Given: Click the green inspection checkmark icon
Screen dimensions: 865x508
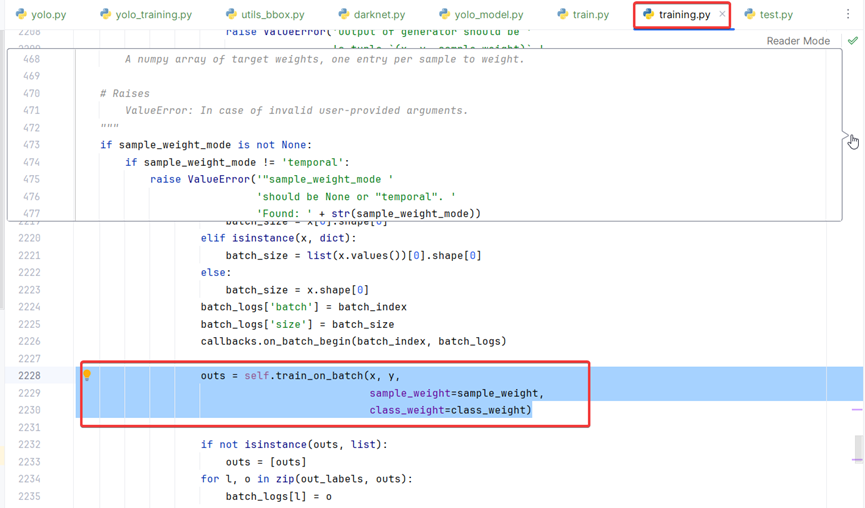Looking at the screenshot, I should (x=853, y=40).
